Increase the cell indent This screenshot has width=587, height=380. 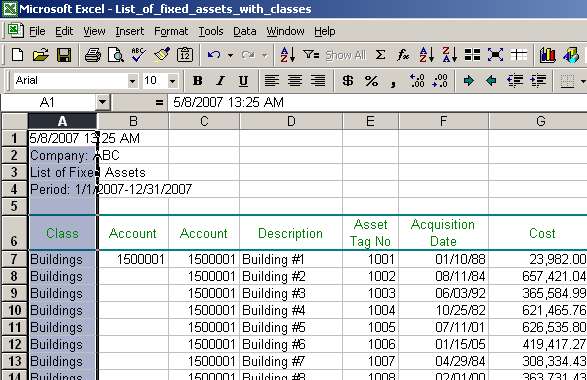pyautogui.click(x=538, y=80)
